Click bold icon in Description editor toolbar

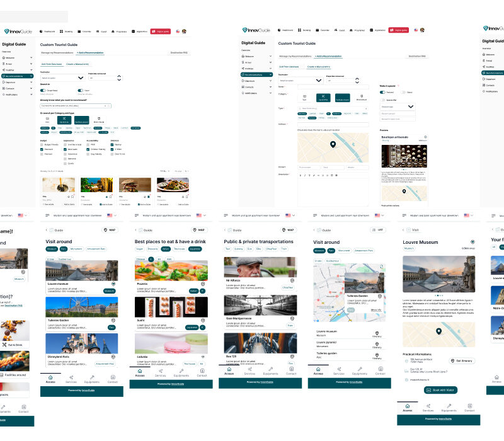[x=301, y=176]
